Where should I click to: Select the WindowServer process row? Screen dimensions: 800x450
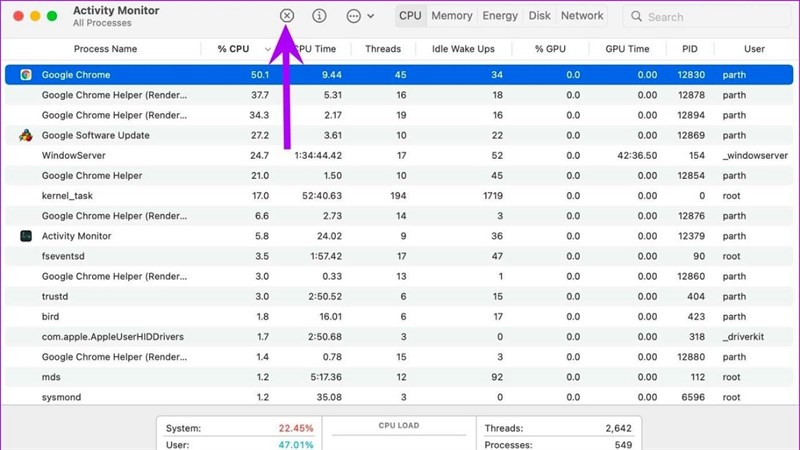(x=399, y=156)
